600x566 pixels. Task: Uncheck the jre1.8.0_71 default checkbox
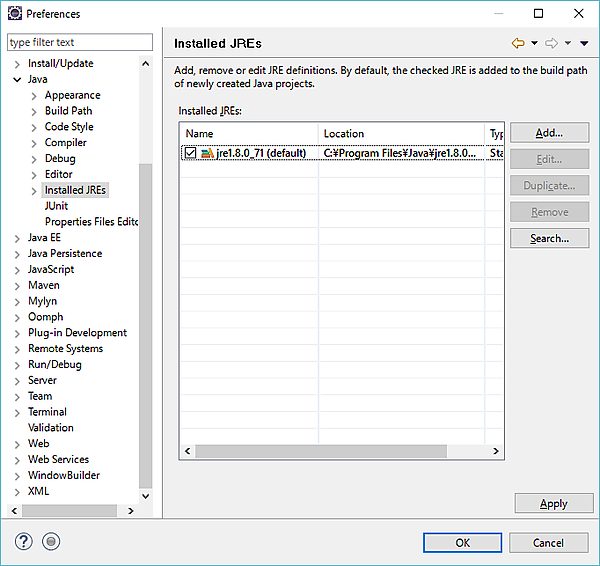point(190,153)
